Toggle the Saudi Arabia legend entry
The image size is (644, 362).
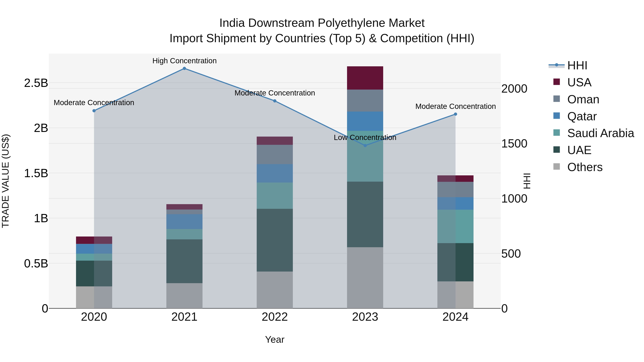(594, 133)
